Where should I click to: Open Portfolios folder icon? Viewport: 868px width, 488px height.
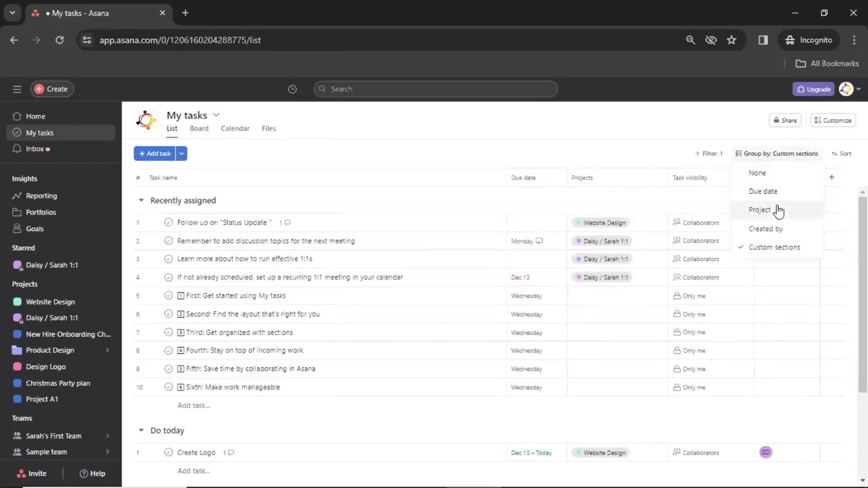click(x=17, y=212)
